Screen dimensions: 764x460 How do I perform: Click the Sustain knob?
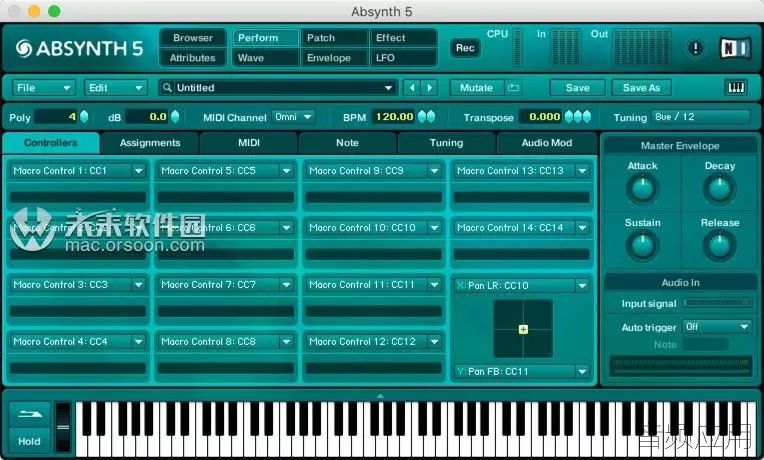pyautogui.click(x=642, y=246)
